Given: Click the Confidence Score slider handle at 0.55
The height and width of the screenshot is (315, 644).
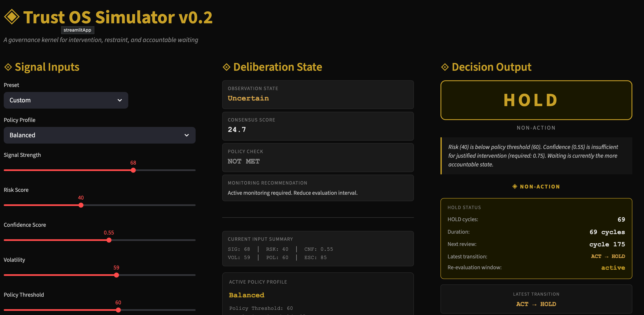Looking at the screenshot, I should pyautogui.click(x=109, y=240).
